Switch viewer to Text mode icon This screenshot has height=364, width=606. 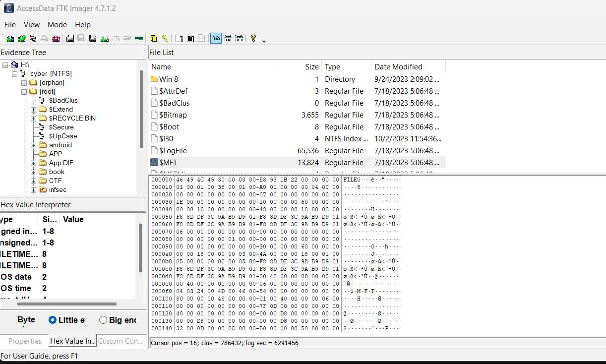[x=228, y=39]
